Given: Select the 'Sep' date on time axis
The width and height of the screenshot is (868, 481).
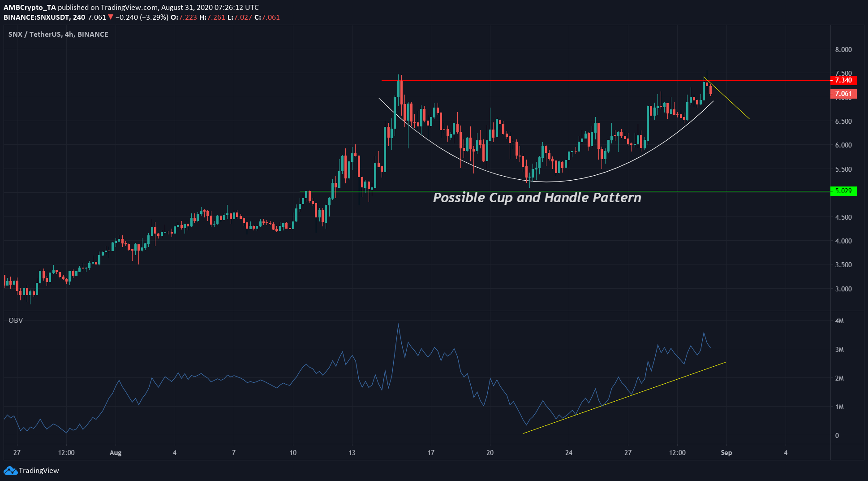Looking at the screenshot, I should 726,453.
